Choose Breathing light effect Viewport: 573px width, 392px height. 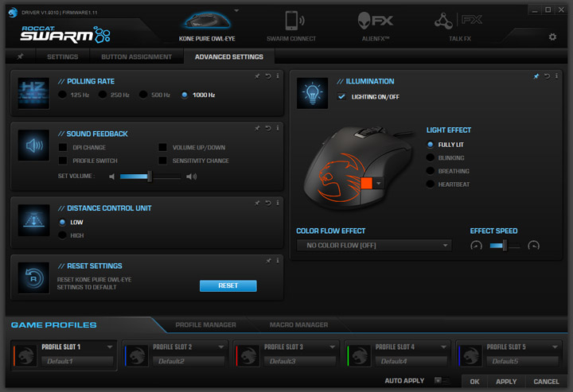tap(431, 171)
